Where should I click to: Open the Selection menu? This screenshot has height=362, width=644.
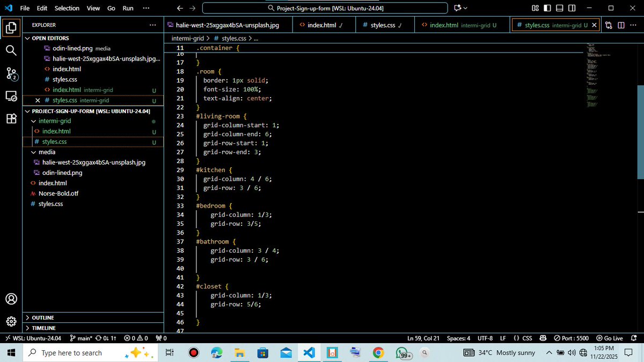(x=67, y=8)
